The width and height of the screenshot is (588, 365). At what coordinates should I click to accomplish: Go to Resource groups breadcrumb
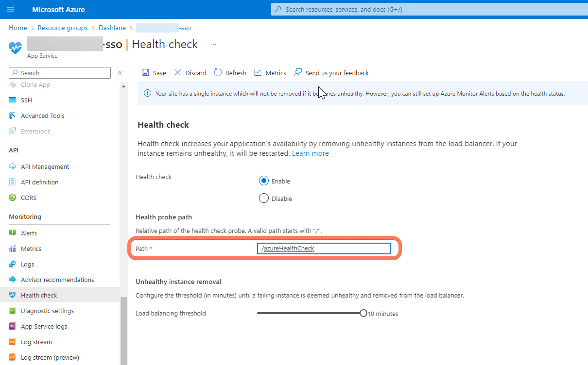coord(63,28)
